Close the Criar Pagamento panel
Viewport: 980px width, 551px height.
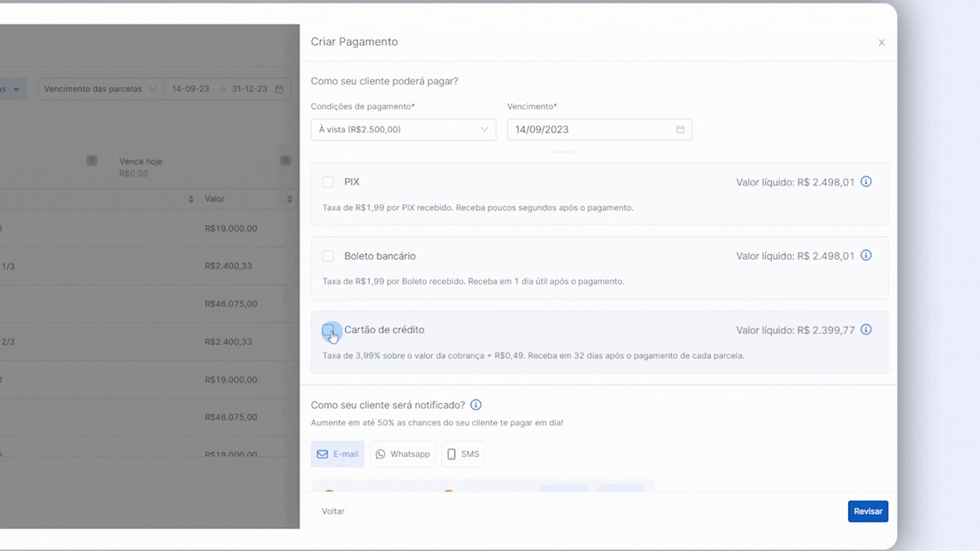click(x=881, y=42)
